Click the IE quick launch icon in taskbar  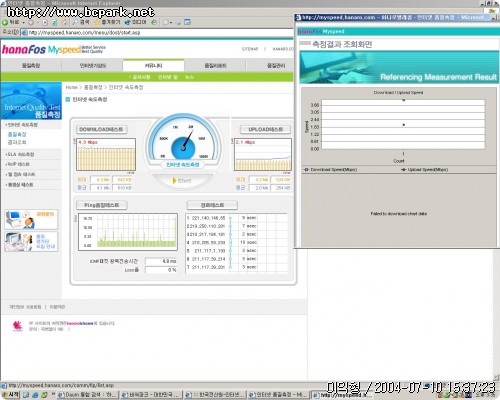point(35,395)
